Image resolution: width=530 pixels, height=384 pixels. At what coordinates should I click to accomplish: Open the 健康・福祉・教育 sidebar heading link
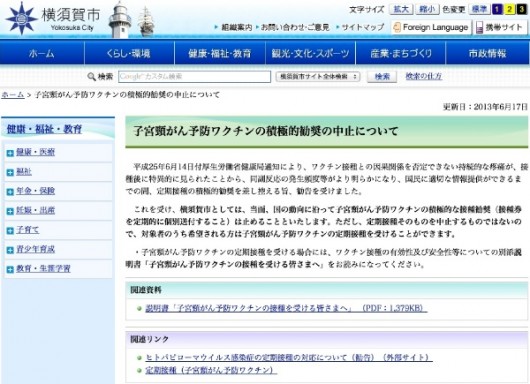coord(44,129)
